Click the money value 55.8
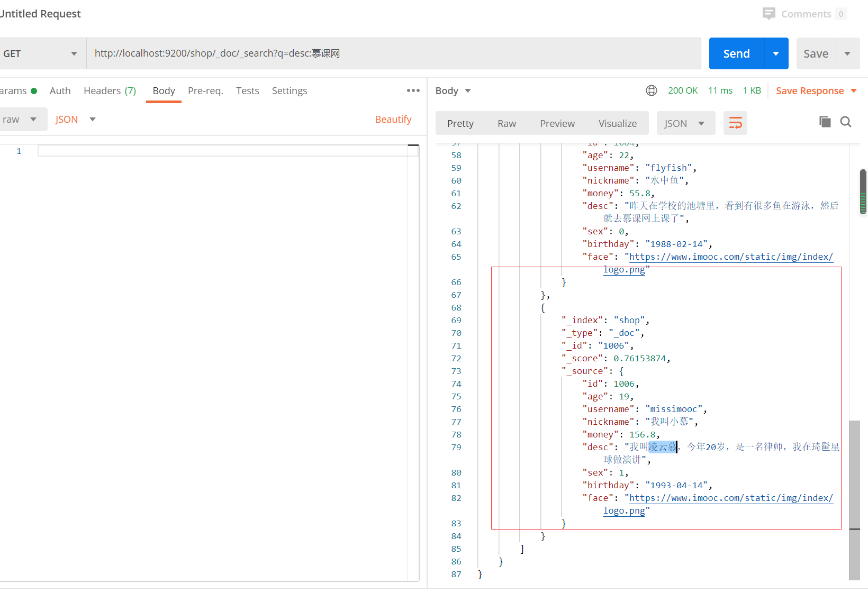Screen dimensions: 868x593 (x=639, y=193)
